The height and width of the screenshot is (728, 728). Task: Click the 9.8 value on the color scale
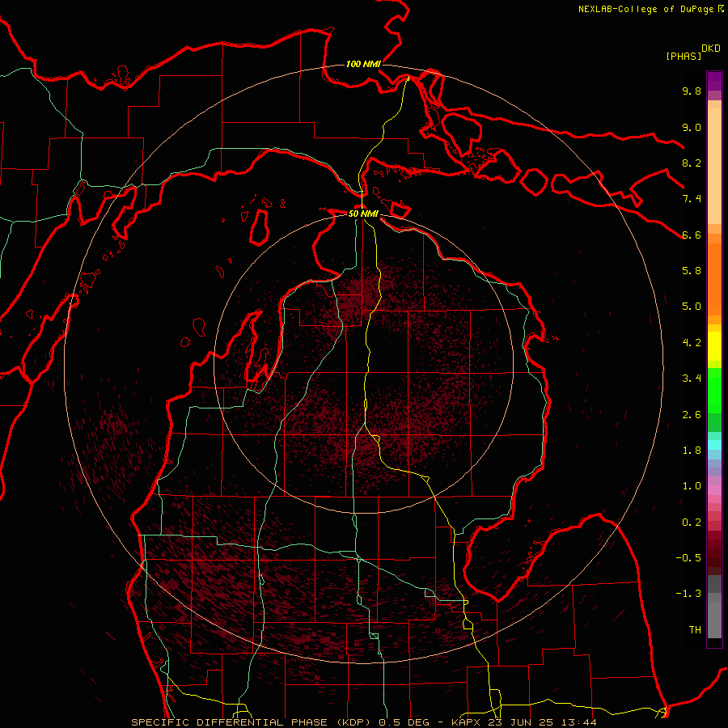point(692,91)
